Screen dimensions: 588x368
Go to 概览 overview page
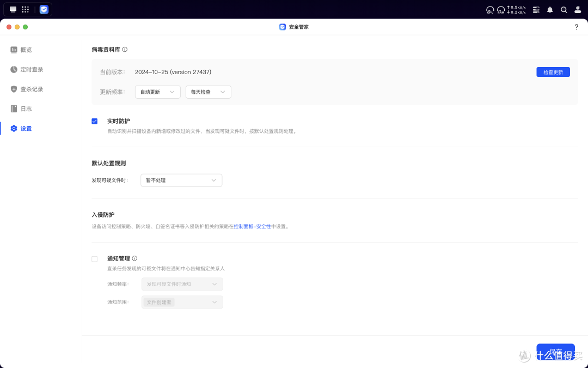21,50
